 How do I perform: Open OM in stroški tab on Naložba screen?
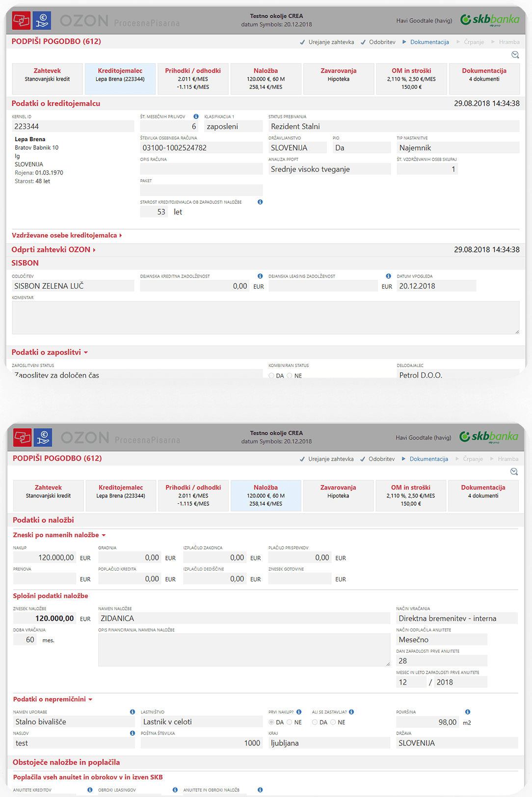(x=411, y=495)
